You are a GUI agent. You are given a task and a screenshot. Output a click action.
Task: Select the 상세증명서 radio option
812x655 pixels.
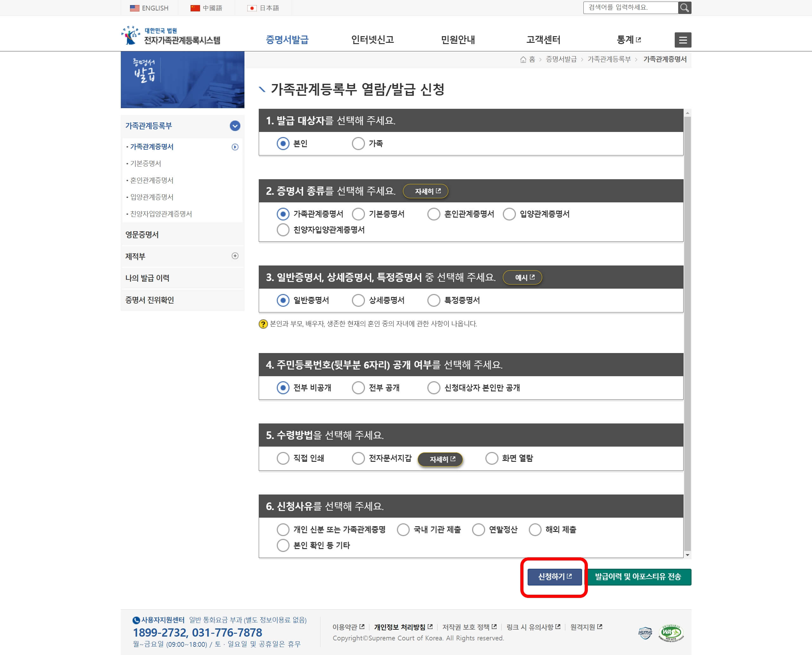coord(358,300)
